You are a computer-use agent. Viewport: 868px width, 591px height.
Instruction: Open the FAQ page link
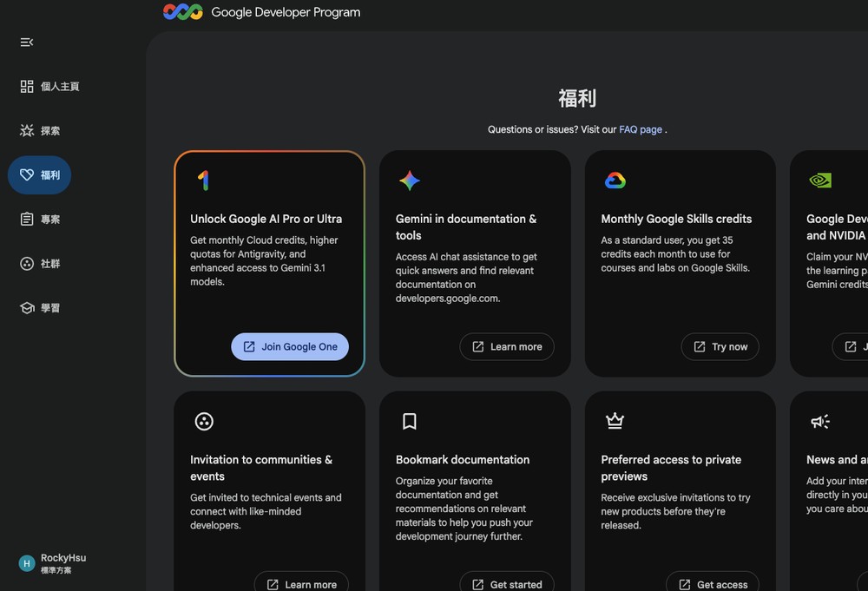pos(641,129)
